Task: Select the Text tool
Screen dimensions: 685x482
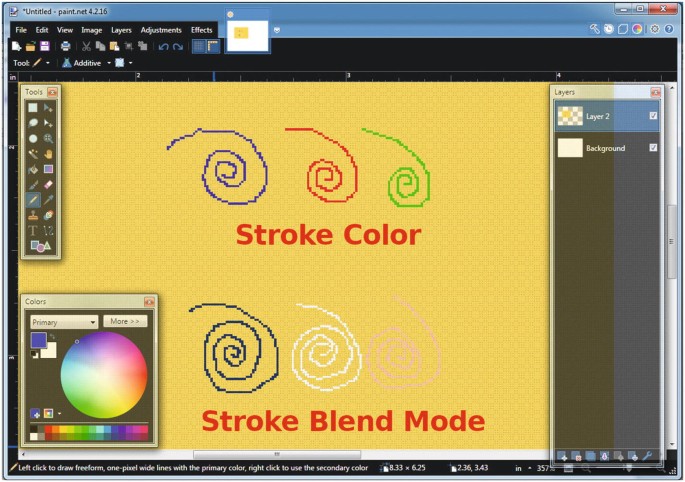Action: [33, 230]
